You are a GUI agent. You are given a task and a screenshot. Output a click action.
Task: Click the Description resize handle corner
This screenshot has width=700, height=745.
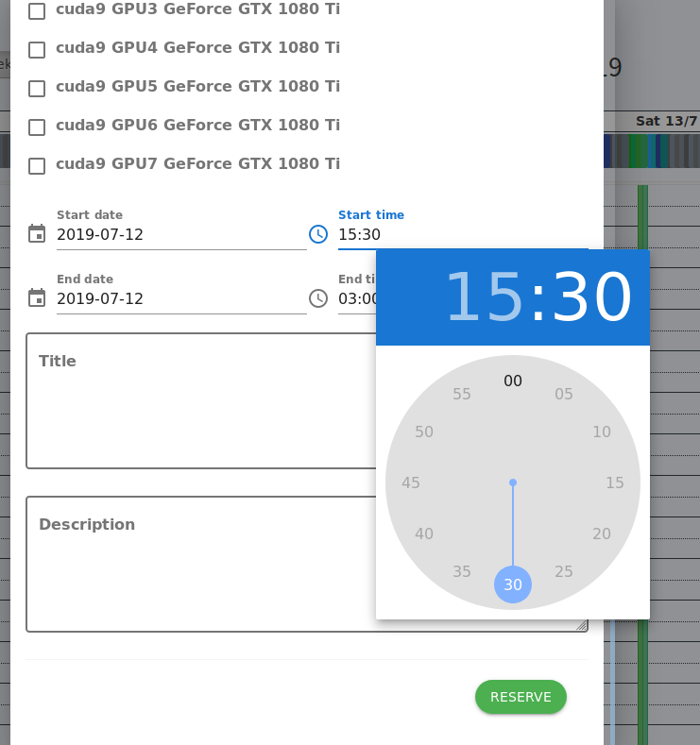click(x=582, y=626)
